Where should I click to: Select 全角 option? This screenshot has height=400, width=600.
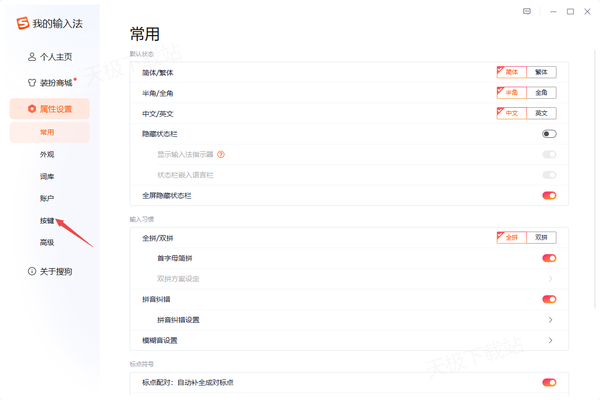pyautogui.click(x=541, y=93)
